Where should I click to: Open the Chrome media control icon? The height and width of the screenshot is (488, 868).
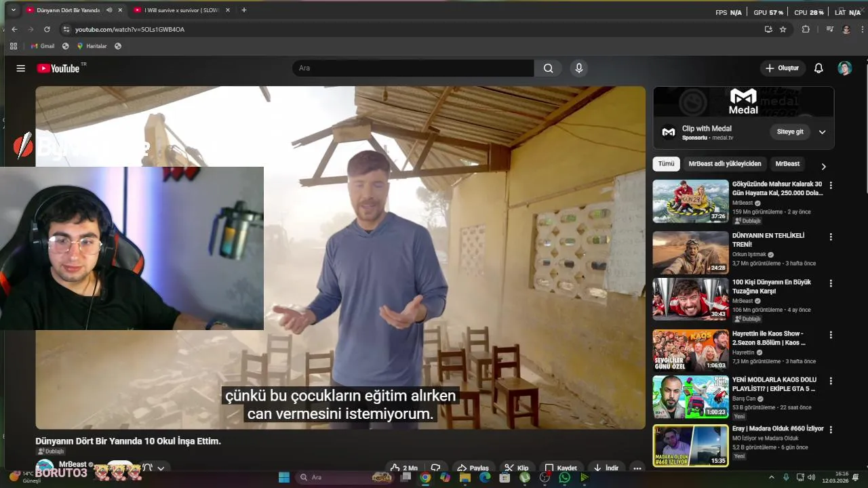click(829, 29)
